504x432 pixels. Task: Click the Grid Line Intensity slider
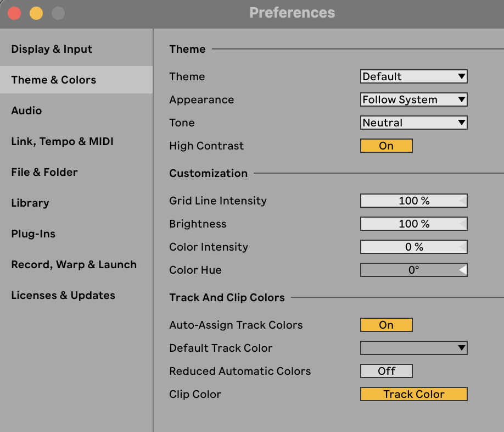pos(413,201)
